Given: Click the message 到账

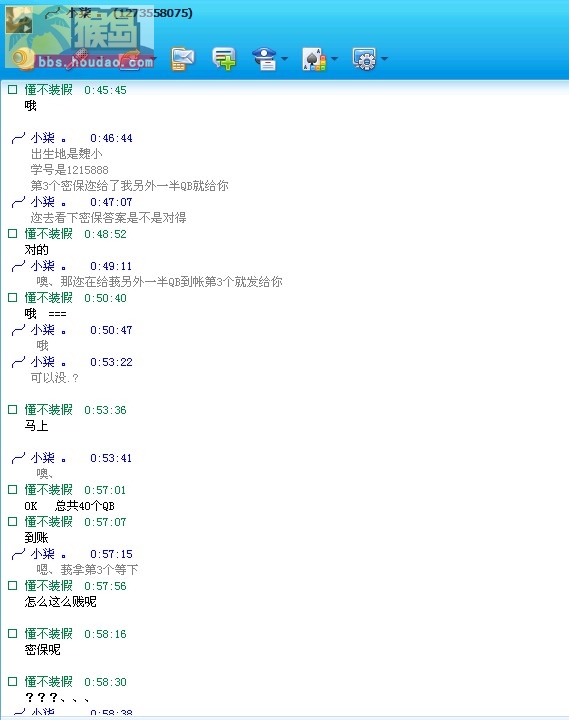Looking at the screenshot, I should (x=36, y=538).
